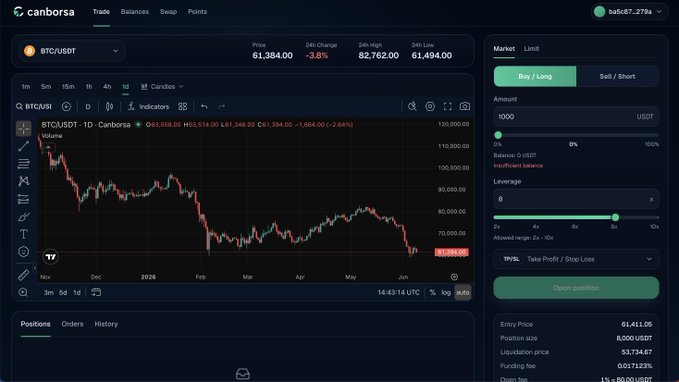The height and width of the screenshot is (382, 679).
Task: Expand the Candles chart type dropdown
Action: click(x=162, y=87)
